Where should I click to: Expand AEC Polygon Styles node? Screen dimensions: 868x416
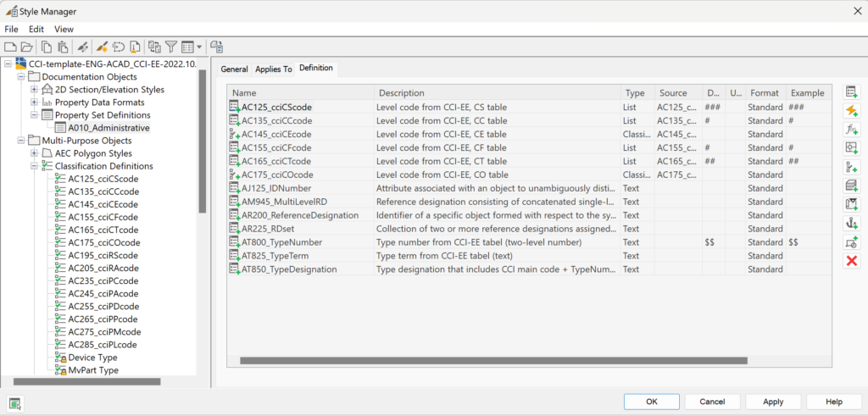click(x=34, y=153)
